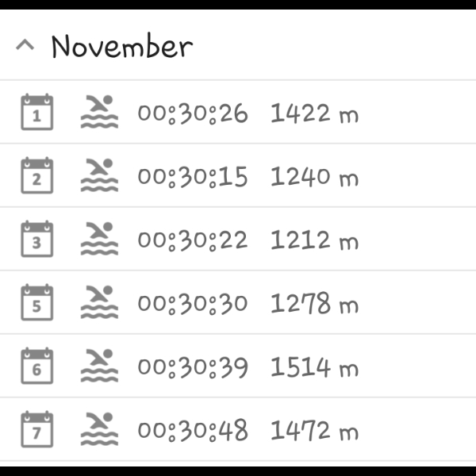476x476 pixels.
Task: Click swimmer icon on the 1472 m row
Action: pyautogui.click(x=99, y=430)
